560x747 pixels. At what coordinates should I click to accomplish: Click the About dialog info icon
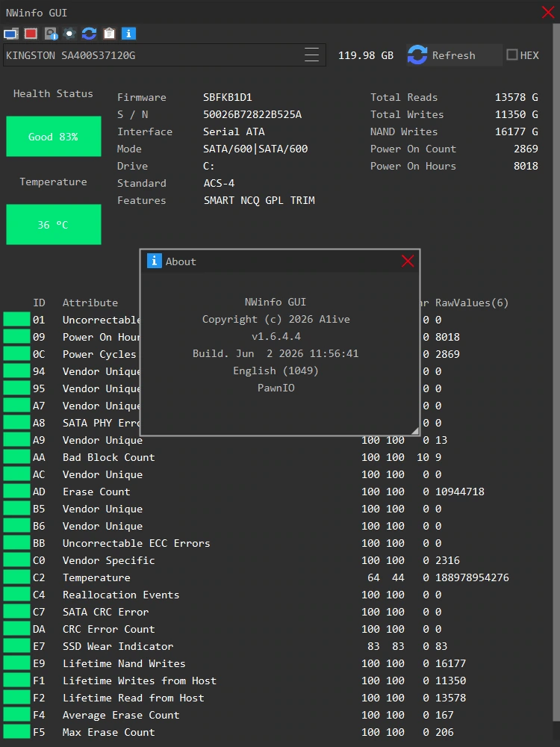click(155, 261)
